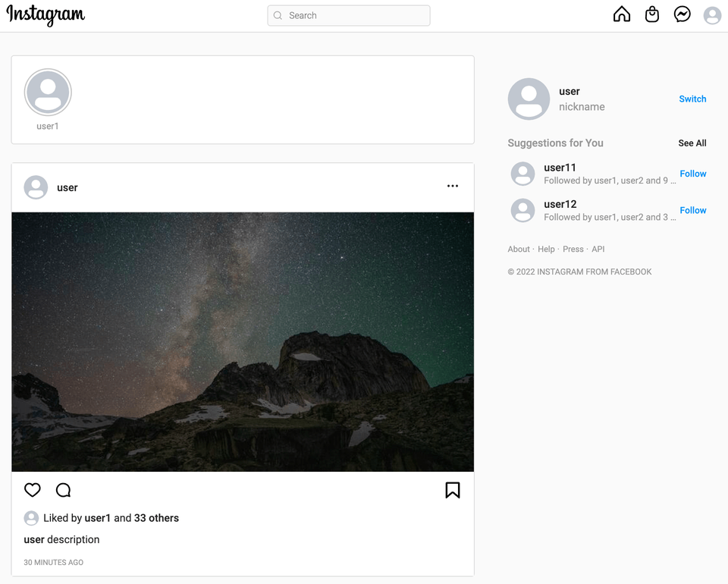728x584 pixels.
Task: Click the Instagram logo
Action: [x=45, y=15]
